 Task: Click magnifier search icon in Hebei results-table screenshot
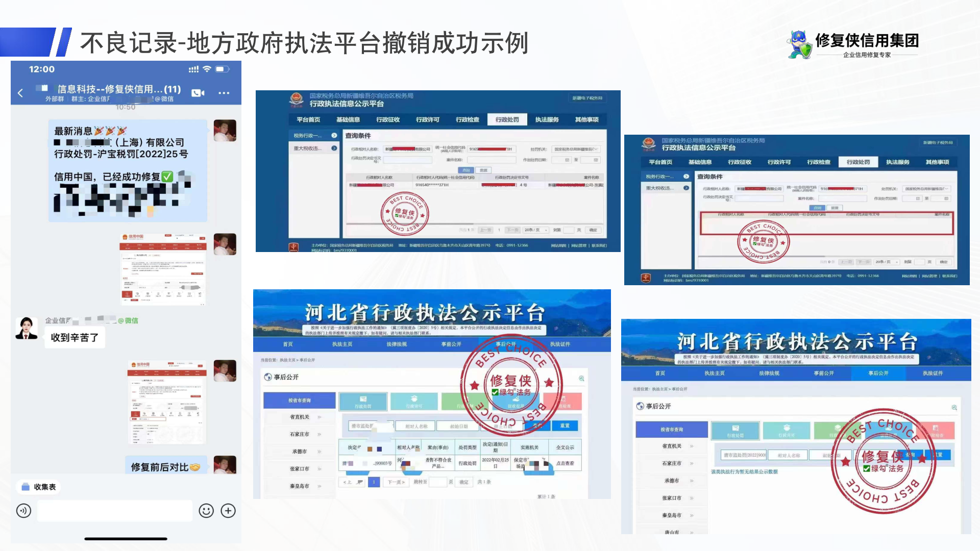581,378
